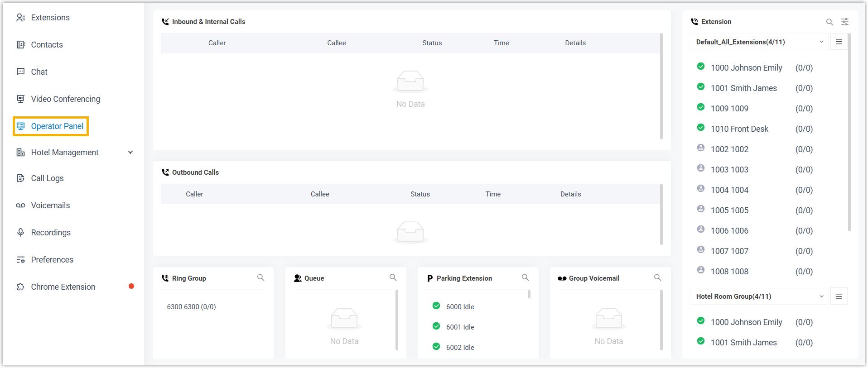
Task: Search within the Queue panel
Action: coord(393,277)
